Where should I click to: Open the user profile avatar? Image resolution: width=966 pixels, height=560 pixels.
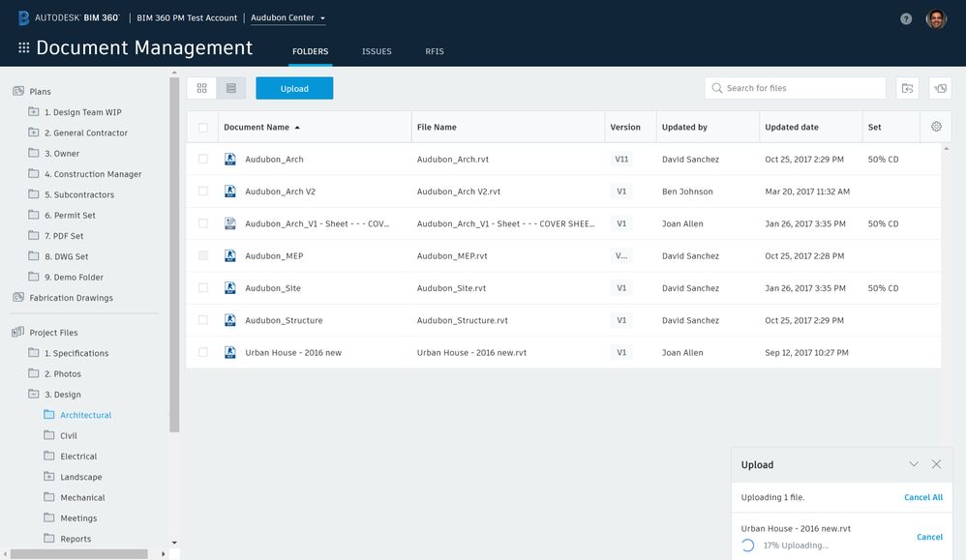(x=936, y=18)
